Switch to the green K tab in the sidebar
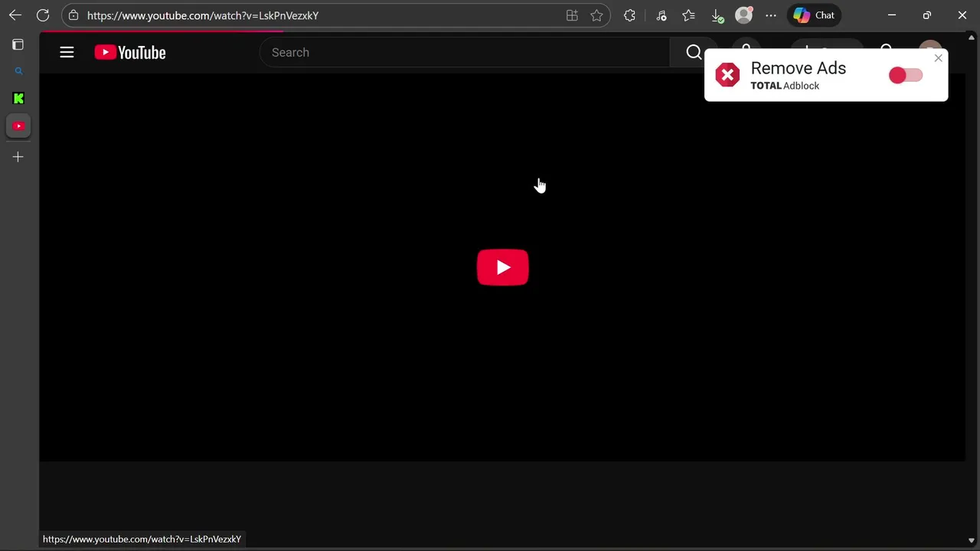Image resolution: width=980 pixels, height=551 pixels. (18, 98)
